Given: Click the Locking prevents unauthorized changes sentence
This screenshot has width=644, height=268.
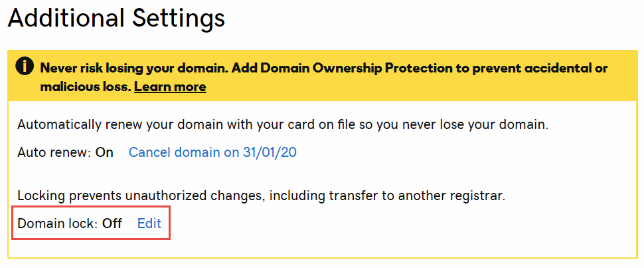Looking at the screenshot, I should 261,196.
